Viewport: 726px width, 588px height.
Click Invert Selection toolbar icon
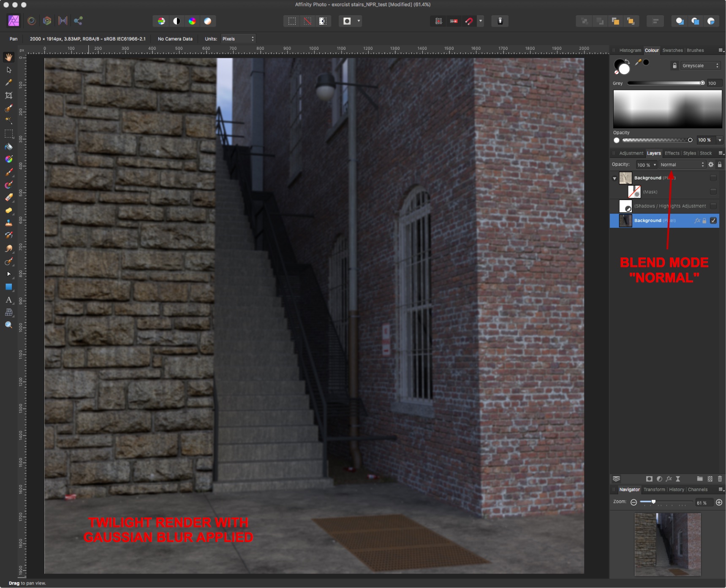(323, 21)
